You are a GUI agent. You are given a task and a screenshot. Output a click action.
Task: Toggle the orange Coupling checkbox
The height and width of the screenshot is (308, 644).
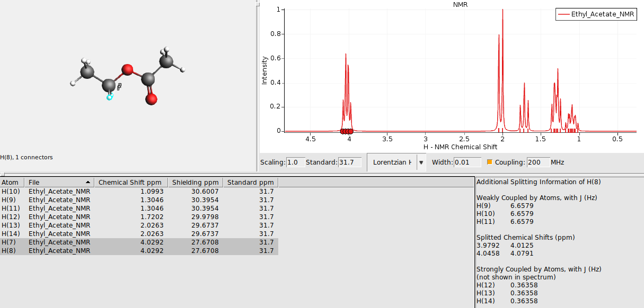[491, 162]
